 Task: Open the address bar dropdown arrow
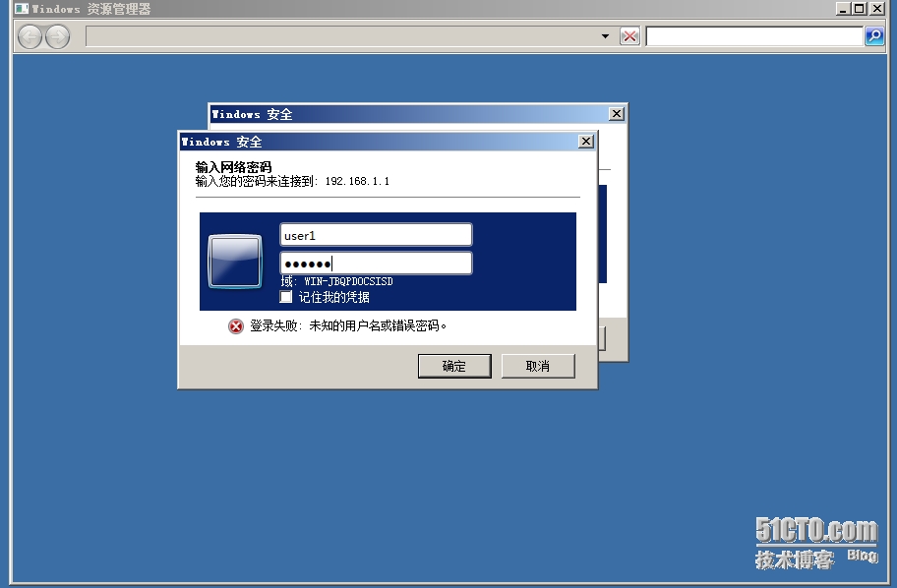click(x=605, y=36)
